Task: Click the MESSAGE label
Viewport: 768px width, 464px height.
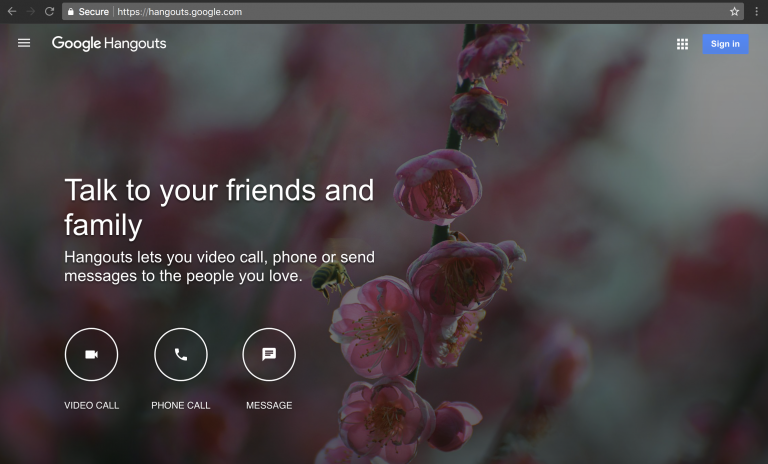Action: coord(269,405)
